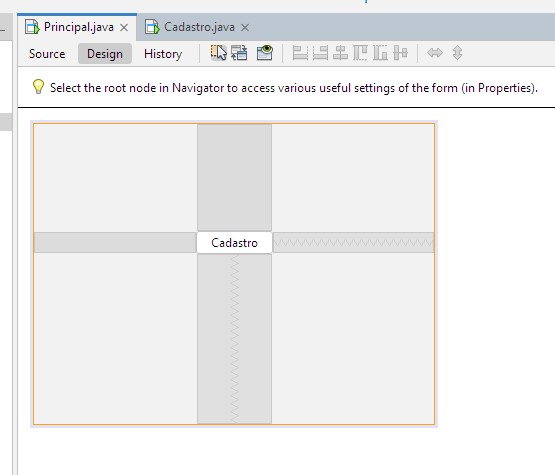Click the Principal.java file icon

pos(32,27)
